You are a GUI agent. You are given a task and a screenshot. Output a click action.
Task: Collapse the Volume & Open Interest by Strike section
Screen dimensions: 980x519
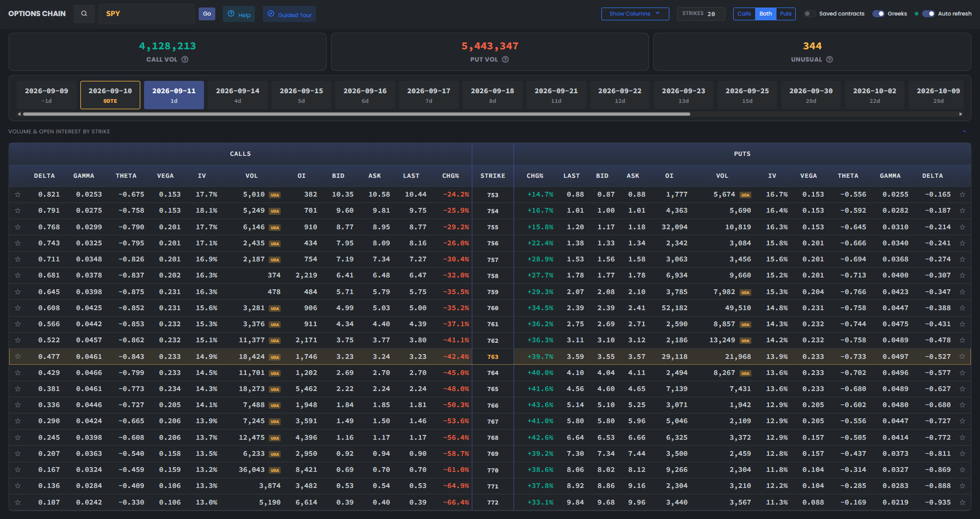pyautogui.click(x=964, y=131)
